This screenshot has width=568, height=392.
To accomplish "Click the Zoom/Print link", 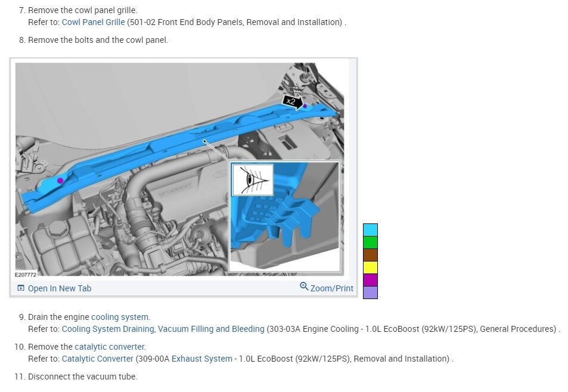I will point(331,288).
